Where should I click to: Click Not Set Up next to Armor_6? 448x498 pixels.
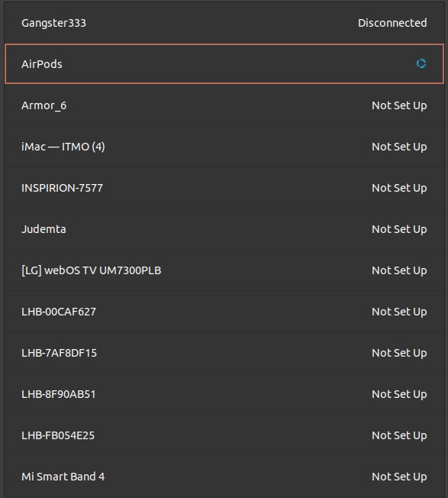[x=399, y=105]
